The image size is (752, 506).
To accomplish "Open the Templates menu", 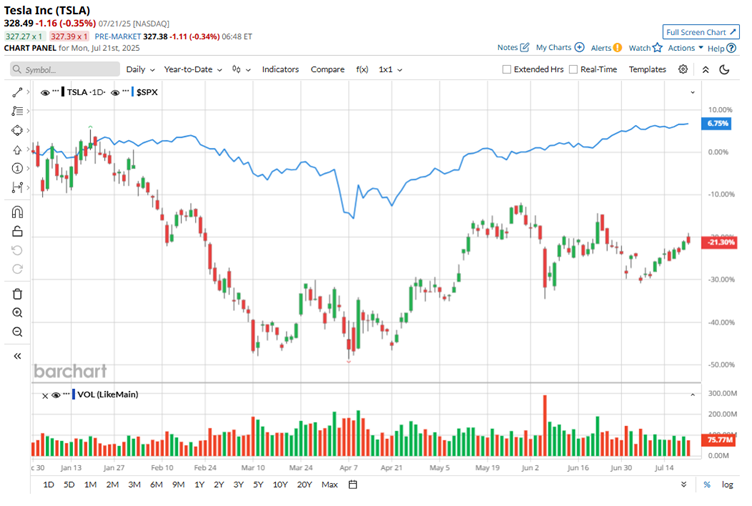I will point(647,70).
